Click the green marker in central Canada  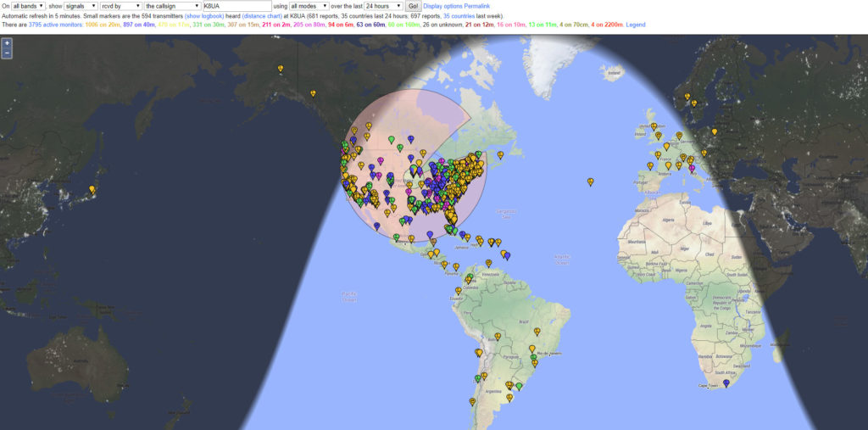(392, 139)
